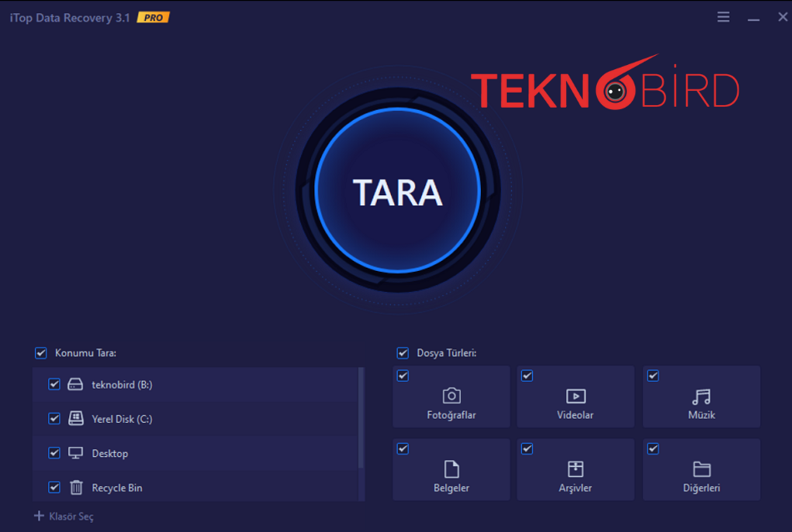792x532 pixels.
Task: Click the folder icon on Diğerleri card
Action: point(702,469)
